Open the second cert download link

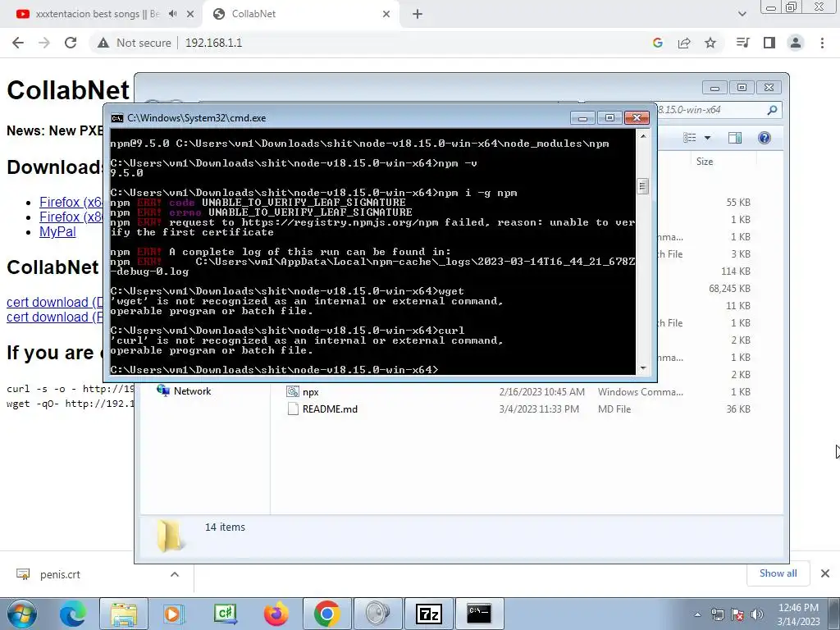tap(55, 317)
